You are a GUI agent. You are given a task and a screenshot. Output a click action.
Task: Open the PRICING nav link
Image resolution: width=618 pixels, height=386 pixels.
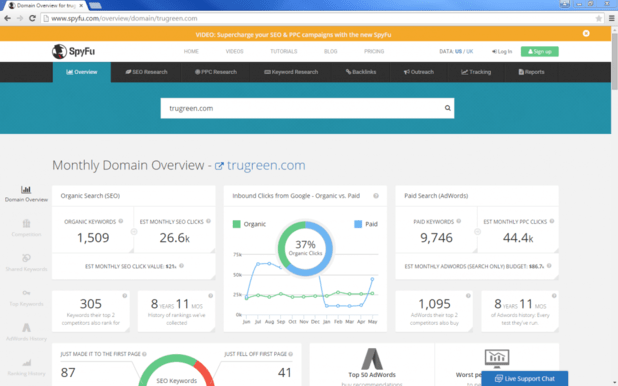(x=374, y=51)
